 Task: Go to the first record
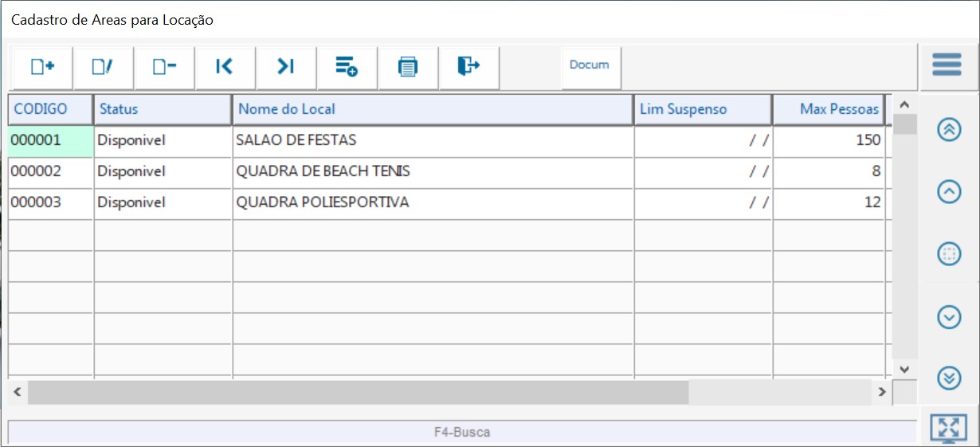225,68
